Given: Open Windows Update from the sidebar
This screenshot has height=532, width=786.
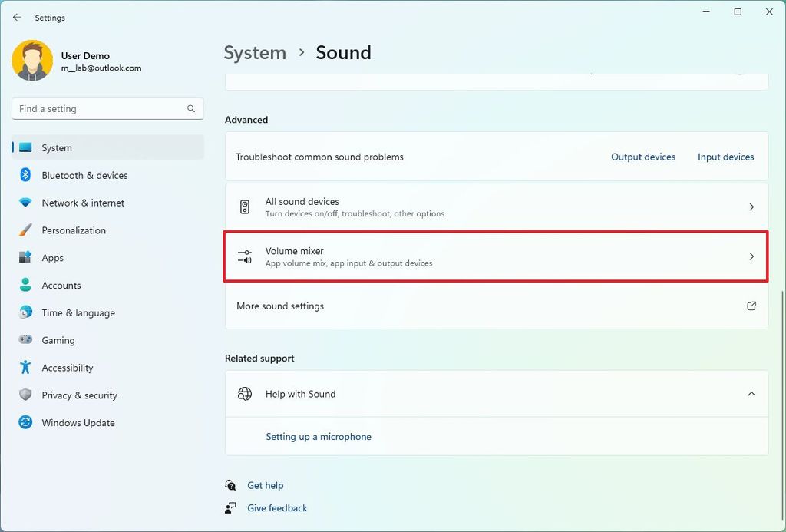Looking at the screenshot, I should (25, 423).
